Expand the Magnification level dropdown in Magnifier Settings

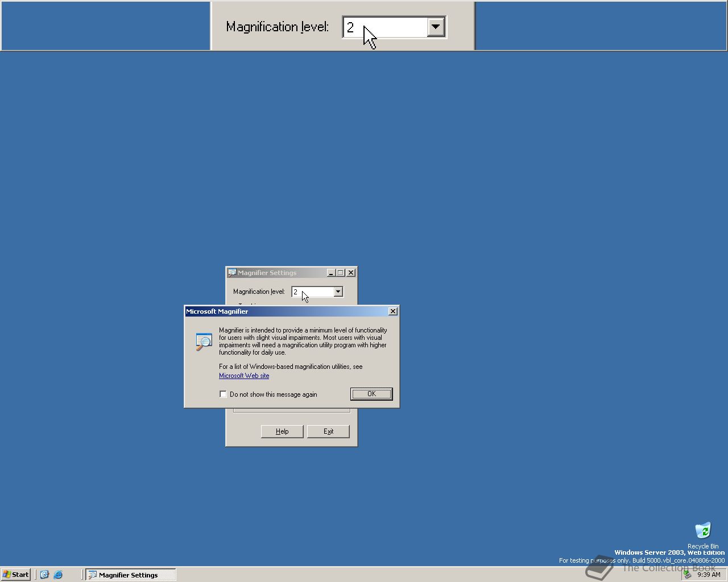[338, 292]
